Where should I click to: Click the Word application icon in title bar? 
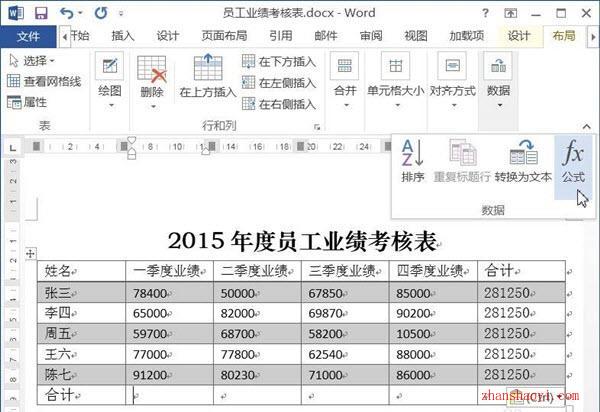click(x=16, y=13)
